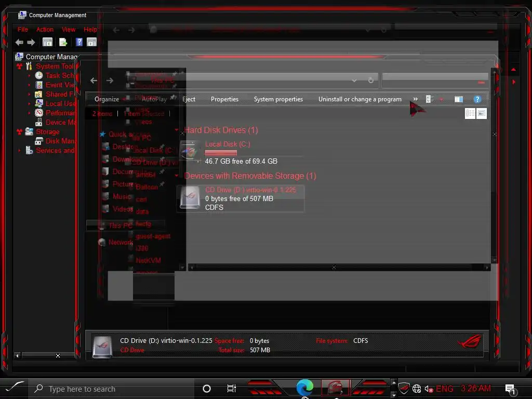Click Eject in Explorer toolbar
532x399 pixels.
click(x=189, y=99)
